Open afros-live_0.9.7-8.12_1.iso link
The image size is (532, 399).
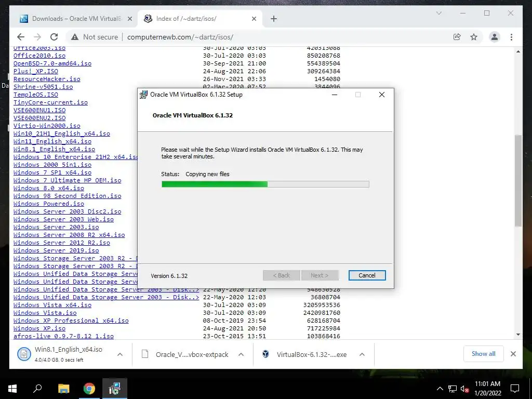(63, 336)
